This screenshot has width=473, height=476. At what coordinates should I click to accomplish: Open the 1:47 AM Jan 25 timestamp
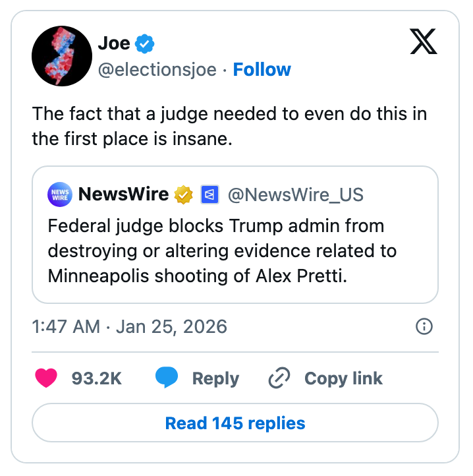(x=129, y=326)
